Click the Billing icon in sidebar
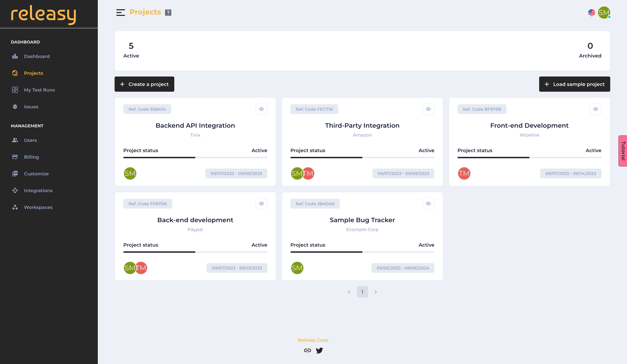627x364 pixels. point(15,157)
